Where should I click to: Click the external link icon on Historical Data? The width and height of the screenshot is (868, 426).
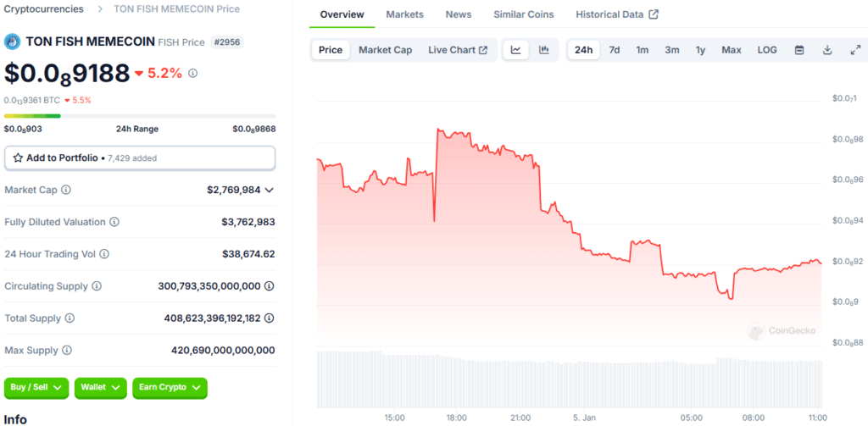click(x=654, y=14)
